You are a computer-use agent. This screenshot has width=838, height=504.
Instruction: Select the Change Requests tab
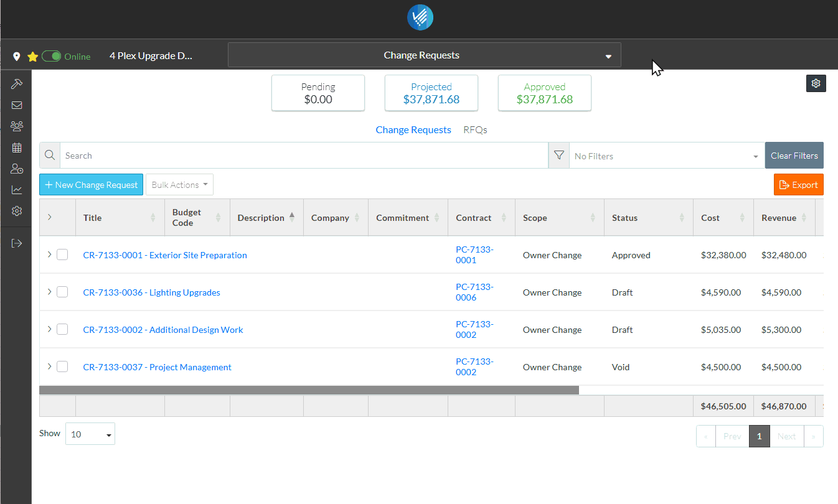[413, 130]
